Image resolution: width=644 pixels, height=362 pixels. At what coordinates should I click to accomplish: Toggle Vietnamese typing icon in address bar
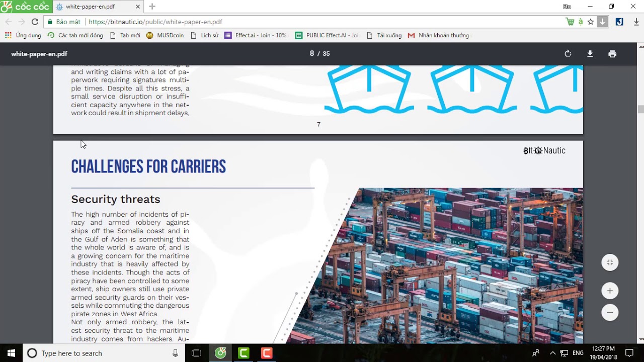point(581,22)
